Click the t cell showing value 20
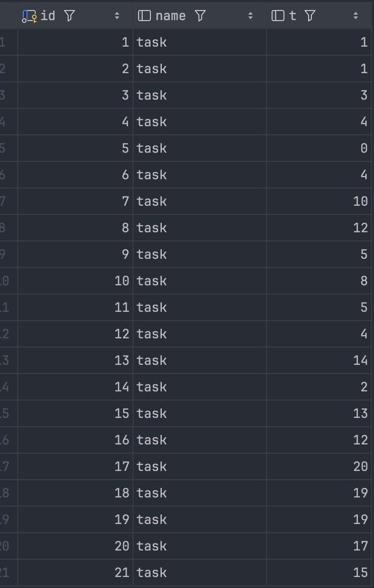Viewport: 374px width, 588px height. tap(319, 466)
